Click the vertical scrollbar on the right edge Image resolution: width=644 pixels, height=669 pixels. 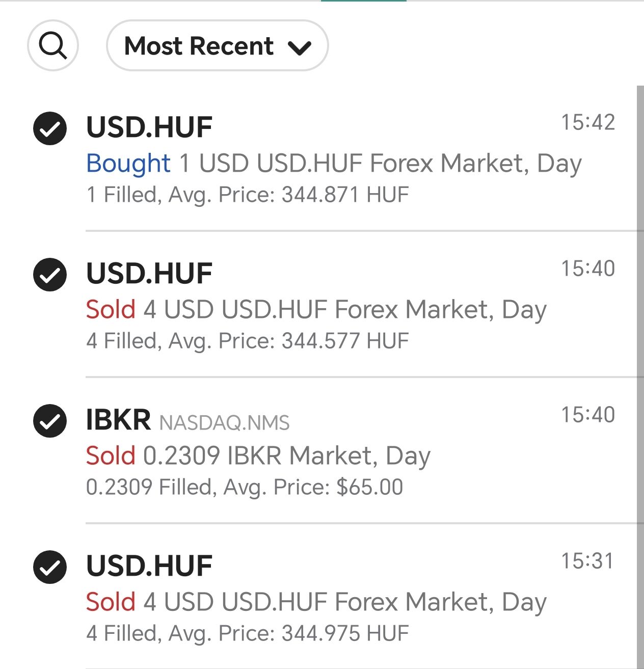coord(640,377)
